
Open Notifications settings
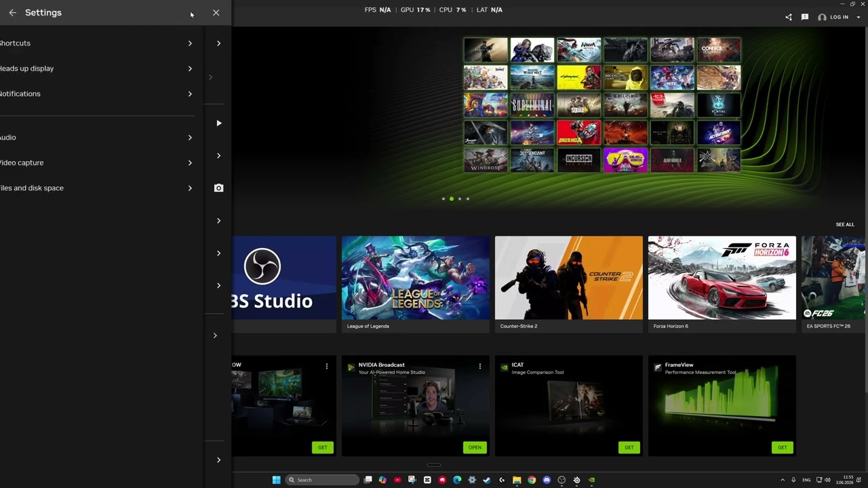click(x=98, y=94)
